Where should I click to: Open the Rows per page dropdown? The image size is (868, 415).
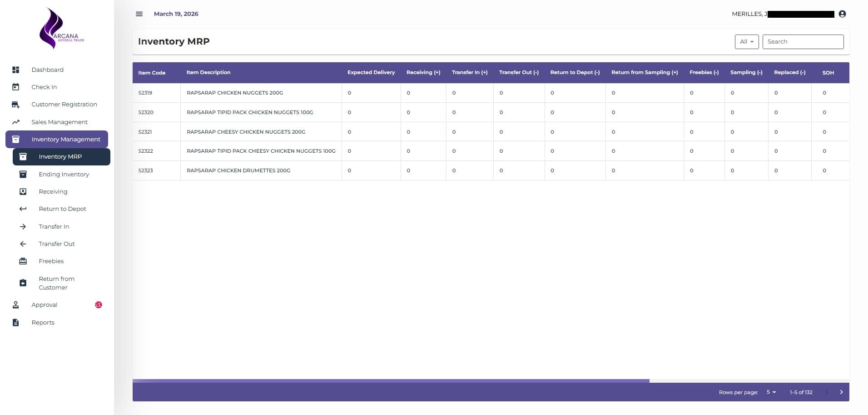point(771,392)
